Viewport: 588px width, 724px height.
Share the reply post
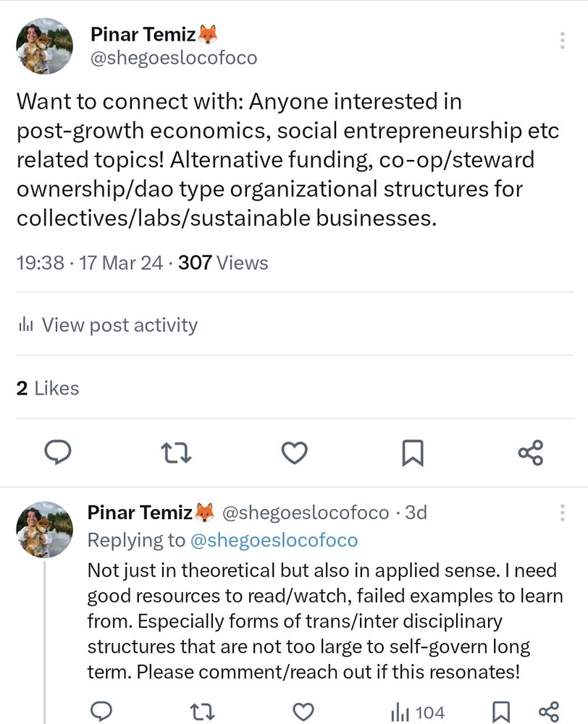click(x=549, y=712)
